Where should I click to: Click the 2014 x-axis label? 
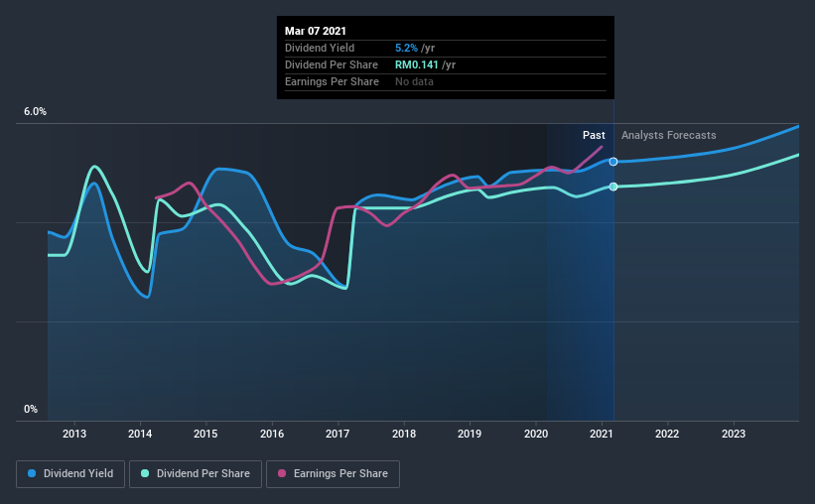point(140,434)
